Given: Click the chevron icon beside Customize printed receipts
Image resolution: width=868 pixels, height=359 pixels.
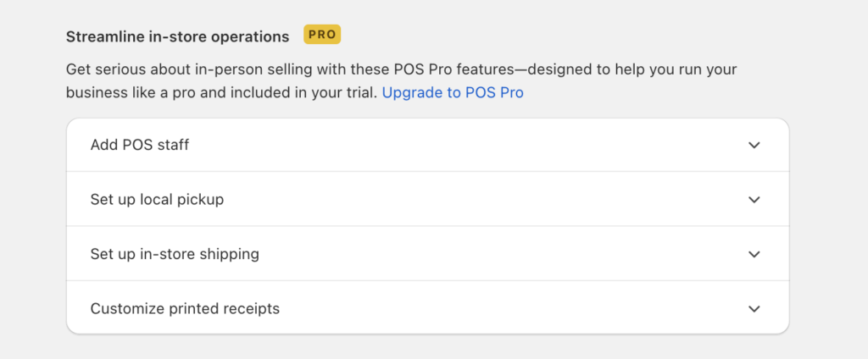Looking at the screenshot, I should (754, 309).
